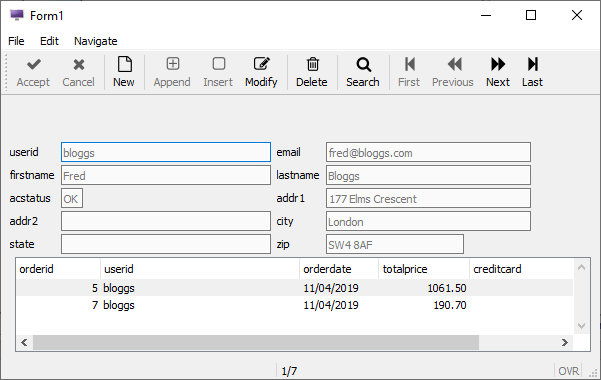The width and height of the screenshot is (601, 380).
Task: Click the Modify pencil icon
Action: [261, 64]
